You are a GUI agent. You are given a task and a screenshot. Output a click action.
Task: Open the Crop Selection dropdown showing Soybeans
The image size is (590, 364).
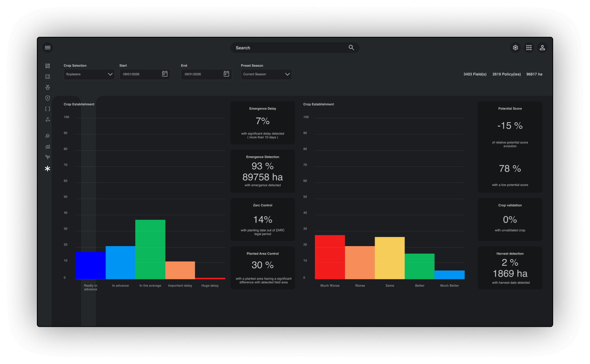(88, 74)
